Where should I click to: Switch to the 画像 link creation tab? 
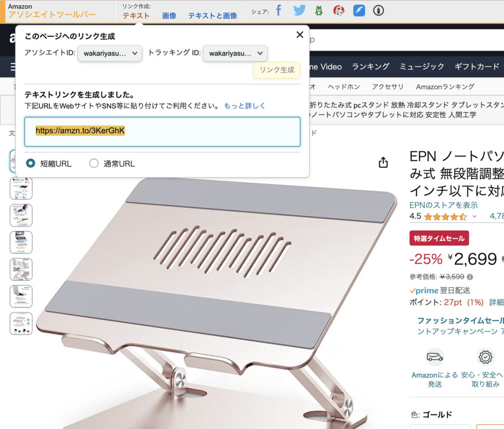coord(169,16)
